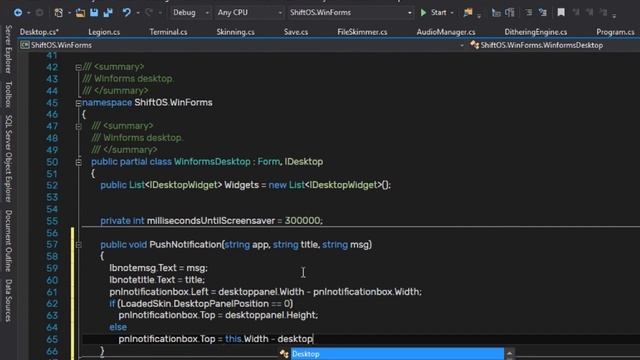Viewport: 640px width, 360px height.
Task: Open the Server Explorer side panel
Action: (x=8, y=49)
